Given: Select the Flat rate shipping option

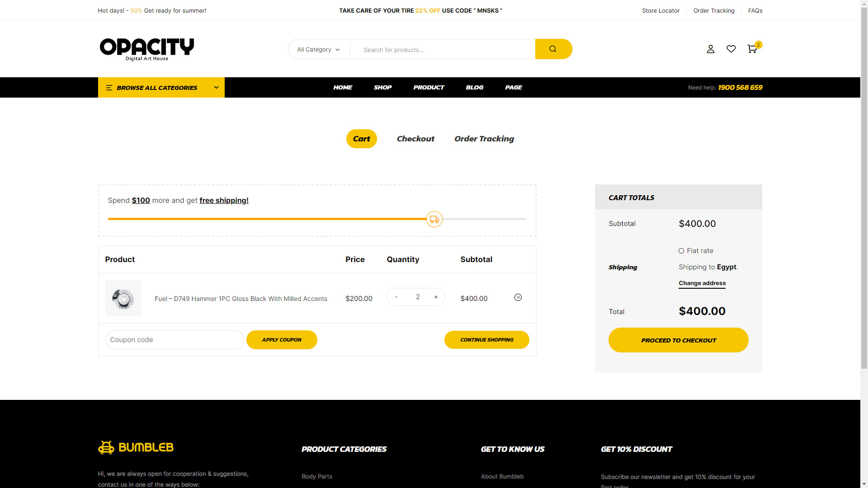Looking at the screenshot, I should pos(681,251).
